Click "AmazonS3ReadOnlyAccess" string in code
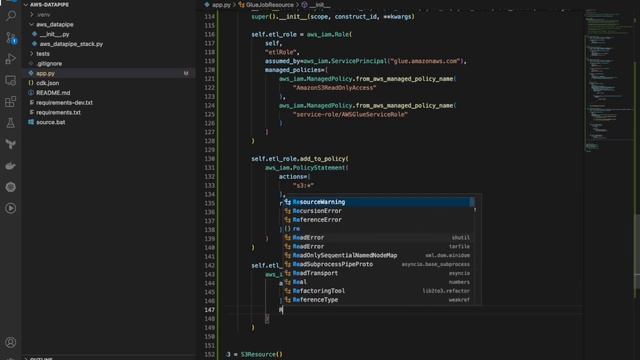640x360 pixels. 334,88
